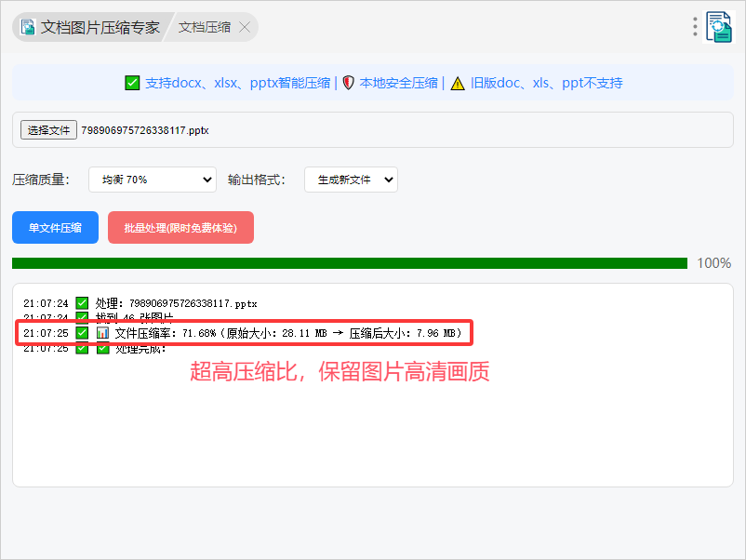Click the green progress bar
This screenshot has width=746, height=560.
point(349,263)
